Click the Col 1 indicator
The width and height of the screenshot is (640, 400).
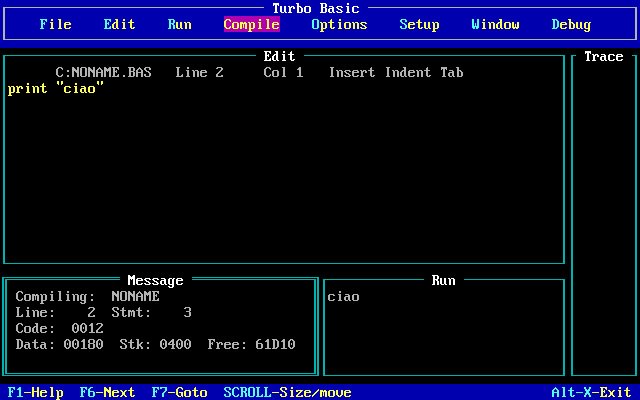tap(283, 73)
